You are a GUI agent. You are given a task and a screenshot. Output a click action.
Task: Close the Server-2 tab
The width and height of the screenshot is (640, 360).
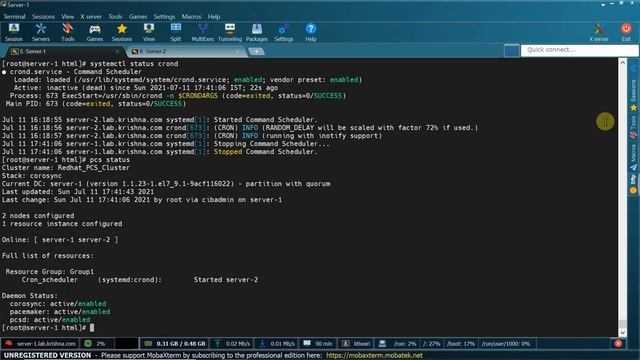tap(237, 51)
